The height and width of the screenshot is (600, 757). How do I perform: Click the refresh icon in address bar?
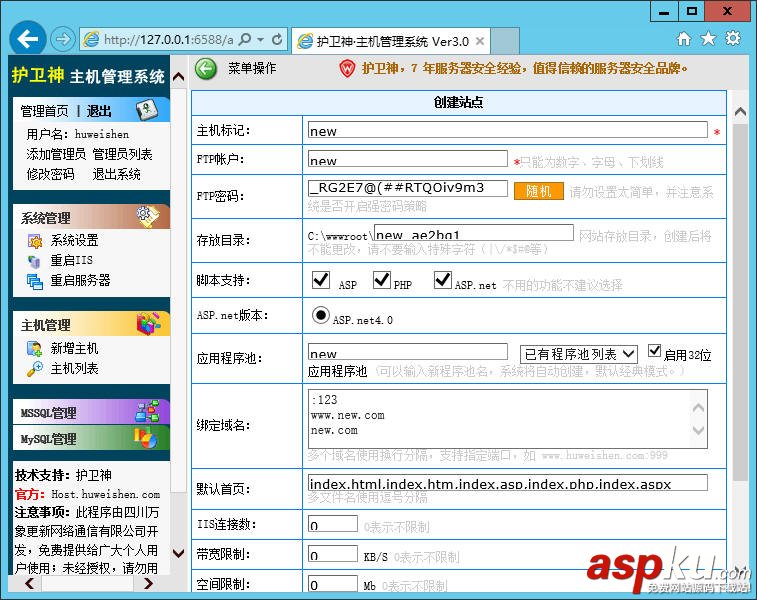277,39
